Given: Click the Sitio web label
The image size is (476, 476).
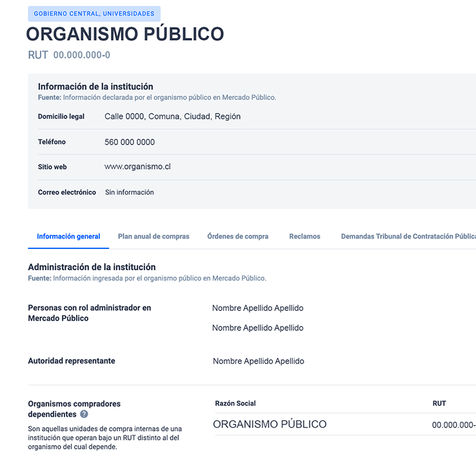Looking at the screenshot, I should point(52,167).
